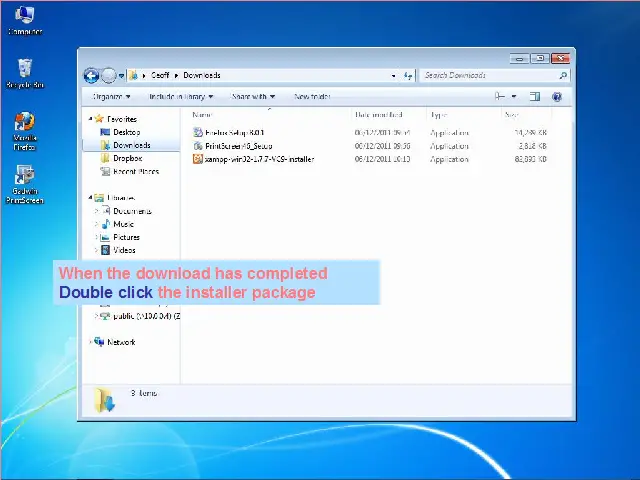
Task: Click the Recycle Bin desktop icon
Action: (x=24, y=72)
